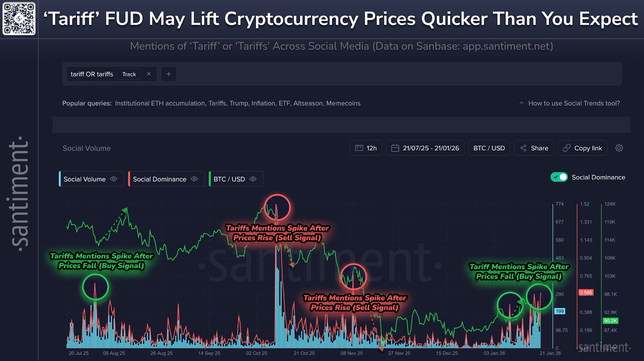Viewport: 644px width, 361px height.
Task: Select the Tariffs popular query
Action: coord(217,103)
